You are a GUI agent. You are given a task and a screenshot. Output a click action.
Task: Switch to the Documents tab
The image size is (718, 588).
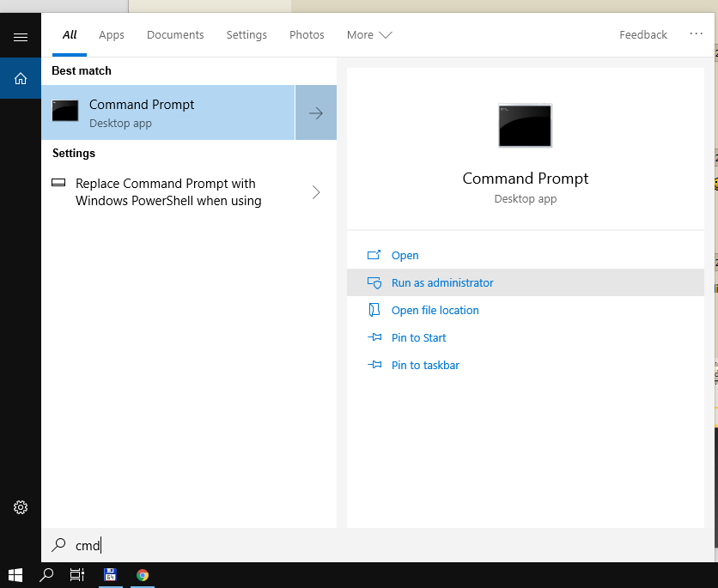[x=175, y=35]
